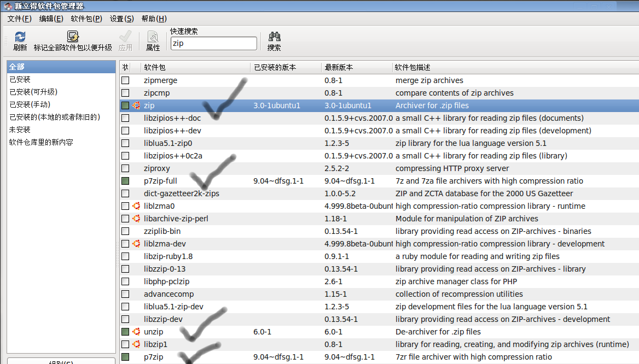Click the Ubuntu icon next to libarchive-zip-perl
Image resolution: width=639 pixels, height=364 pixels.
(136, 219)
